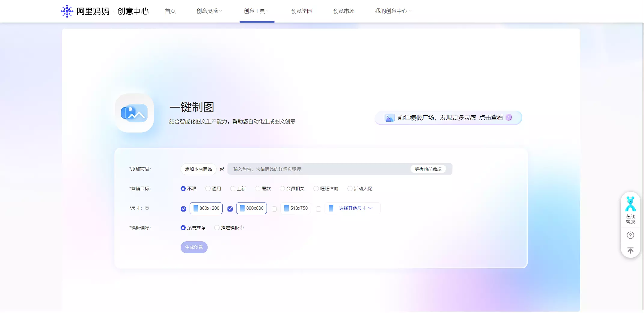This screenshot has height=314, width=644.
Task: Select the 指定模板 radio option
Action: tap(217, 228)
